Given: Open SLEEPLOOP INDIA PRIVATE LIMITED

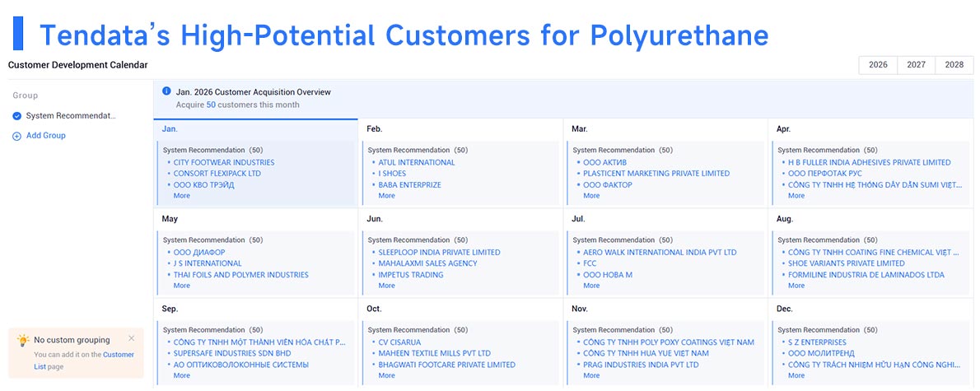Looking at the screenshot, I should coord(440,253).
